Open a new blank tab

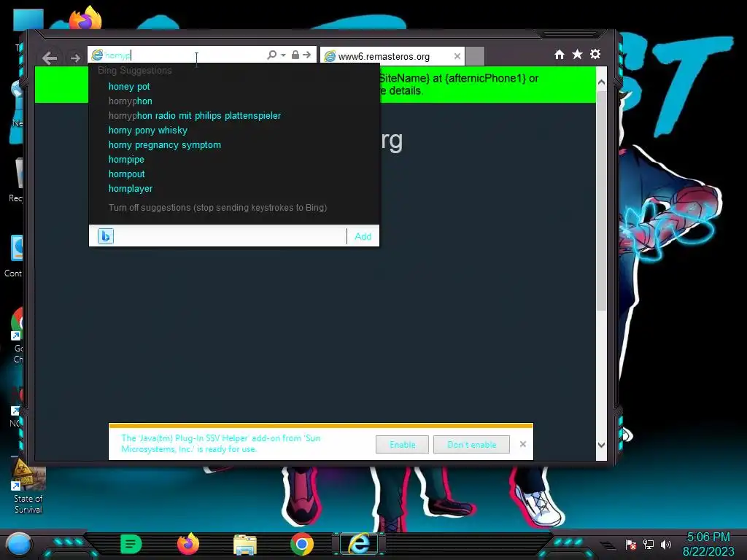click(x=474, y=56)
